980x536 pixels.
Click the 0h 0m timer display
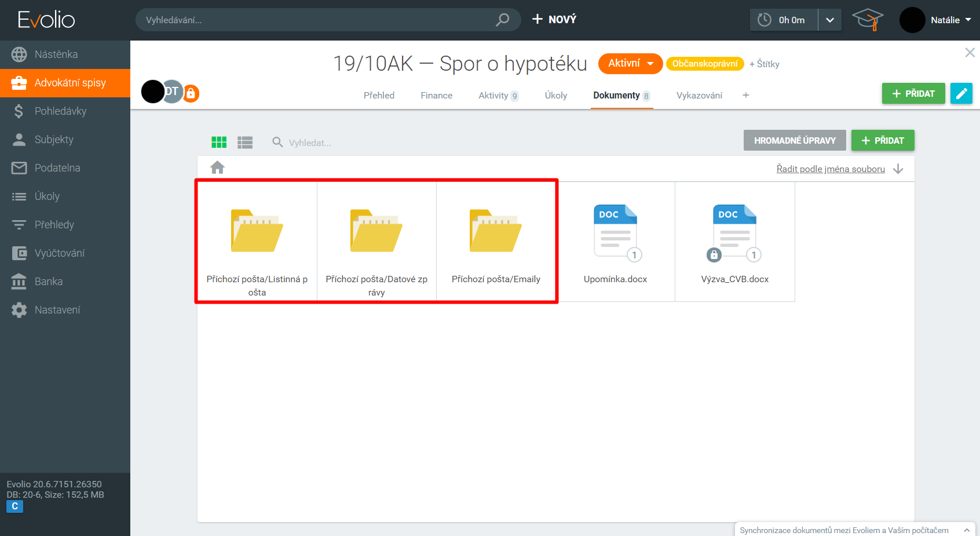[x=791, y=20]
